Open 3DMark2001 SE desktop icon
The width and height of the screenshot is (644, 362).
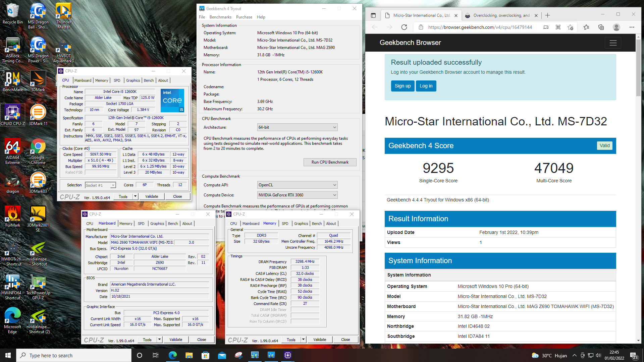38,219
